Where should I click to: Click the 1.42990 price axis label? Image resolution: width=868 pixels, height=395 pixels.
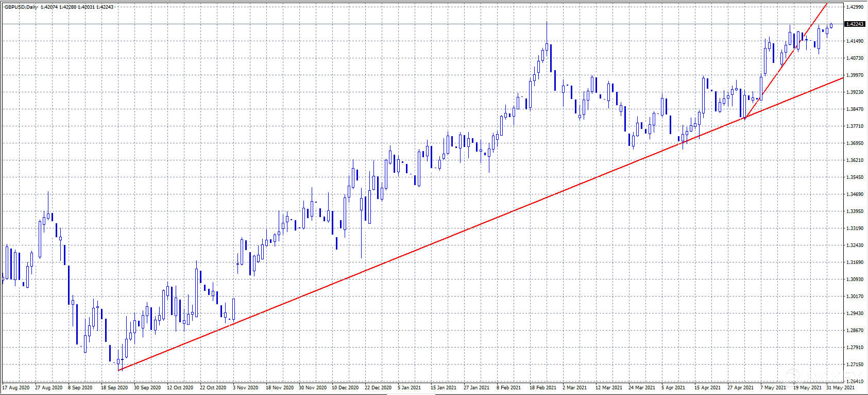pyautogui.click(x=855, y=7)
